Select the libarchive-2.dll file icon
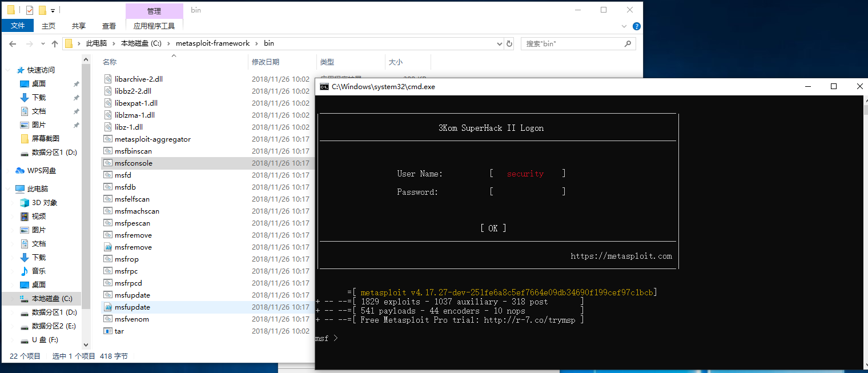The height and width of the screenshot is (373, 868). click(108, 79)
